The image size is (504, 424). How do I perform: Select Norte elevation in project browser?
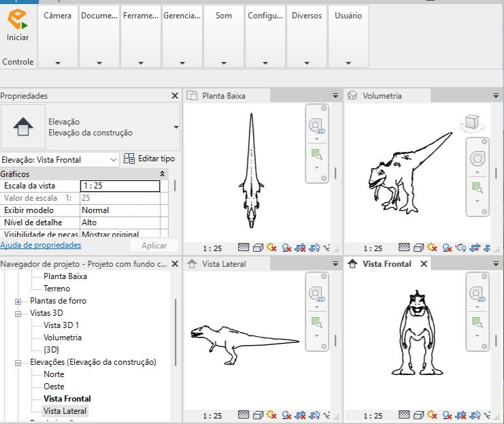[x=54, y=374]
